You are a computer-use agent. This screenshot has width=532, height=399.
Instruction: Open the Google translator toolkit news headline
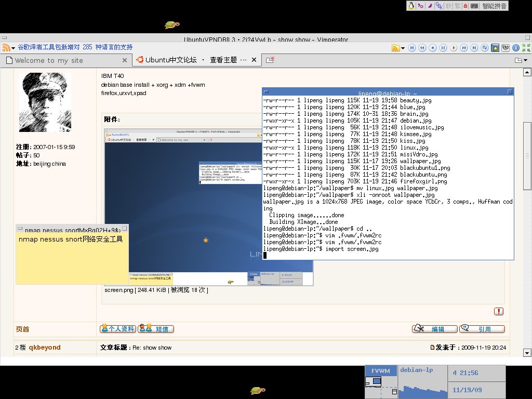[x=75, y=47]
